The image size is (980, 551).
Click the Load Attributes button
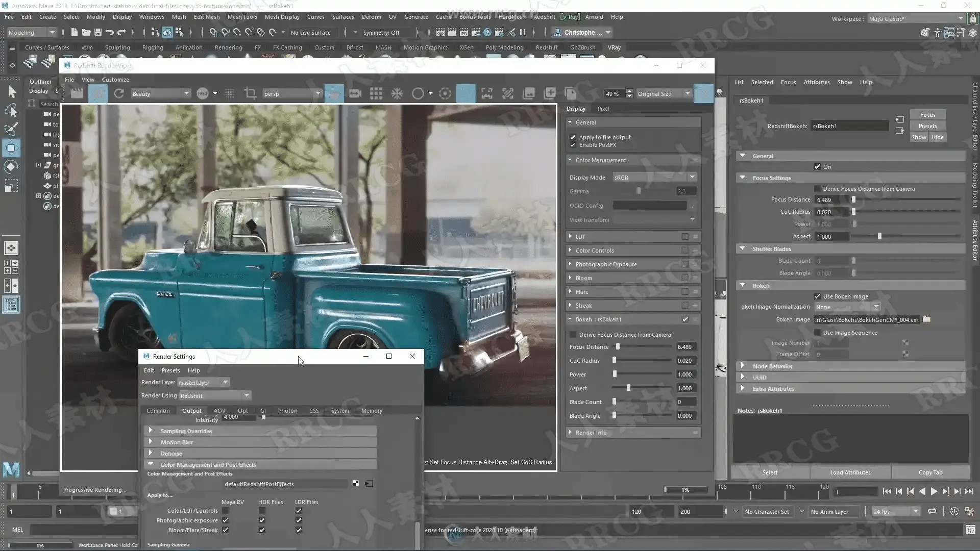(x=850, y=472)
